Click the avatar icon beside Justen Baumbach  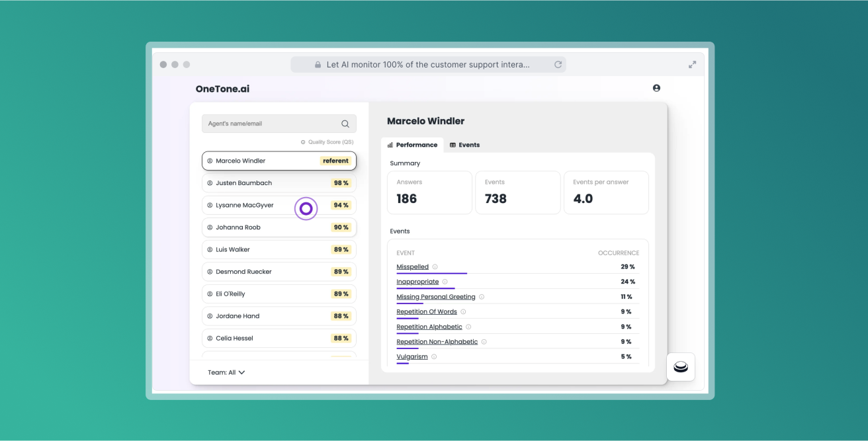click(x=210, y=182)
